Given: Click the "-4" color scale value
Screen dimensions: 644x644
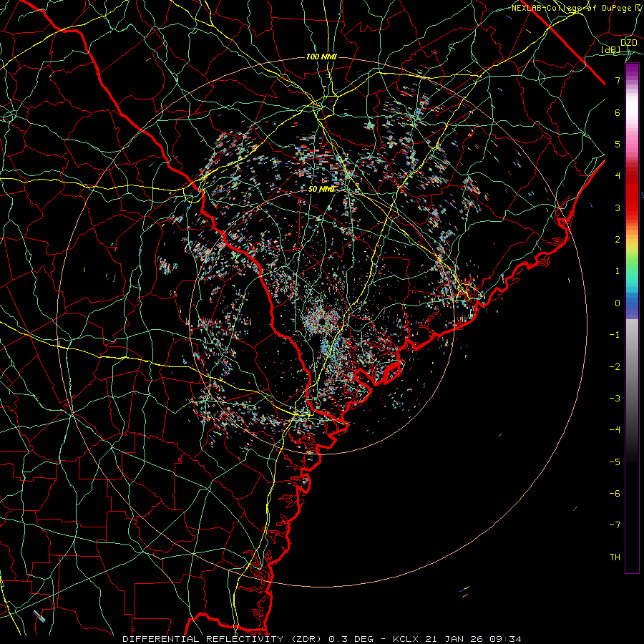Looking at the screenshot, I should coord(615,430).
